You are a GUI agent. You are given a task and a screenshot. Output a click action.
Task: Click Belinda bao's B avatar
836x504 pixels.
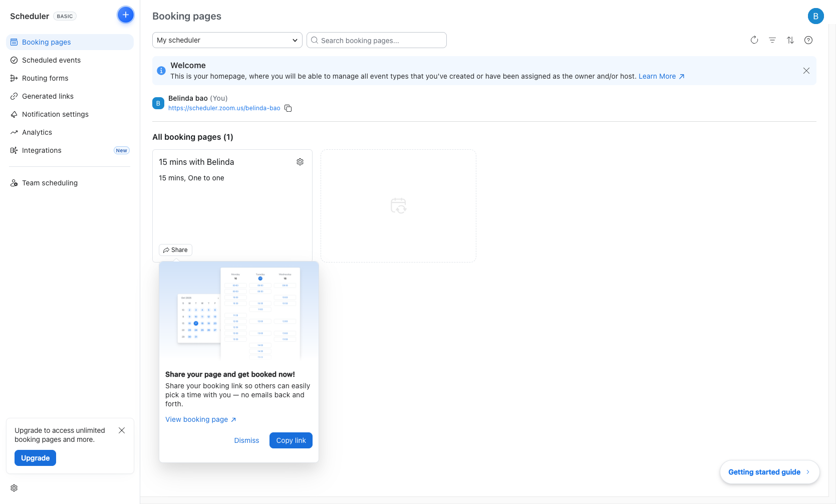pos(158,103)
